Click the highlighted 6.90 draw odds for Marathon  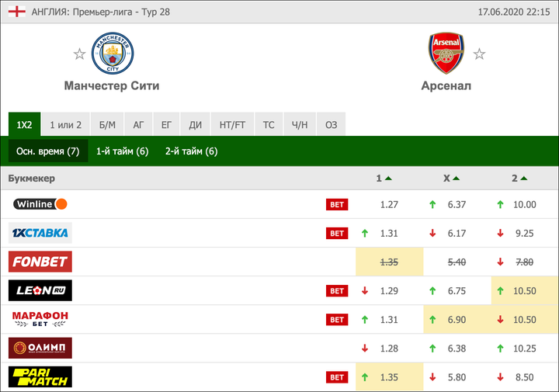(x=457, y=320)
